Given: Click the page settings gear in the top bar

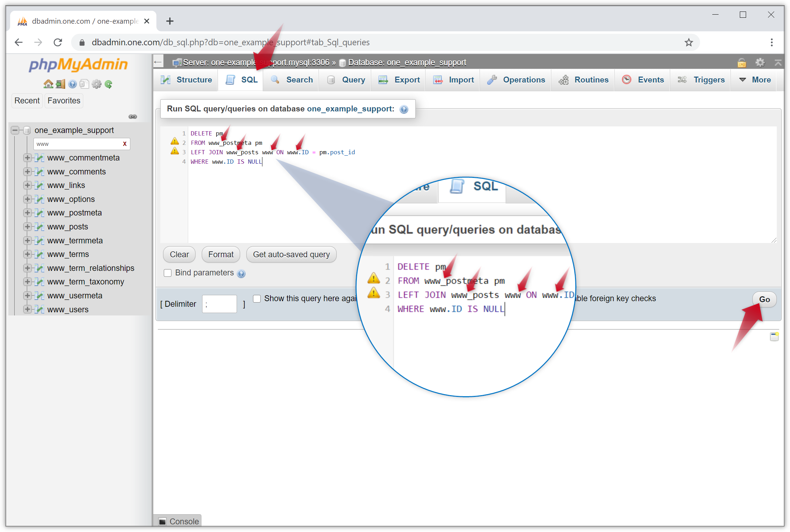Looking at the screenshot, I should tap(760, 63).
